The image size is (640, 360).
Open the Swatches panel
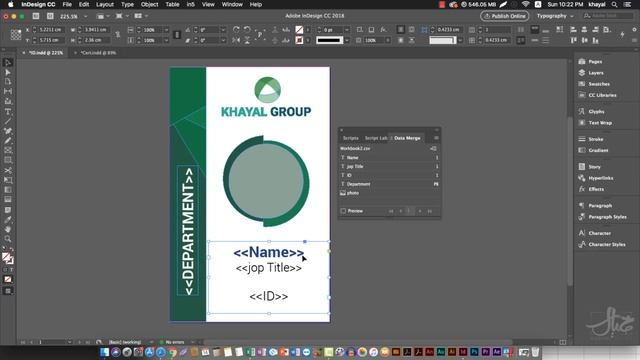[x=594, y=84]
